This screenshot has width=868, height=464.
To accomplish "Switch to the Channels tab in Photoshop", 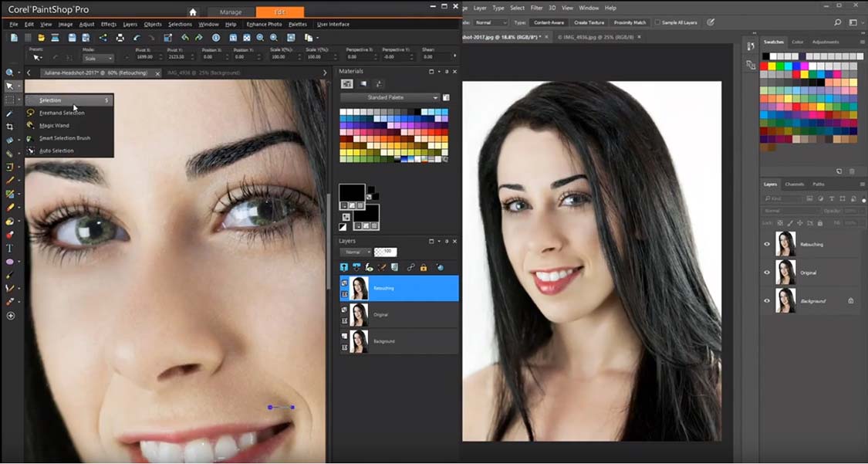I will click(x=795, y=184).
